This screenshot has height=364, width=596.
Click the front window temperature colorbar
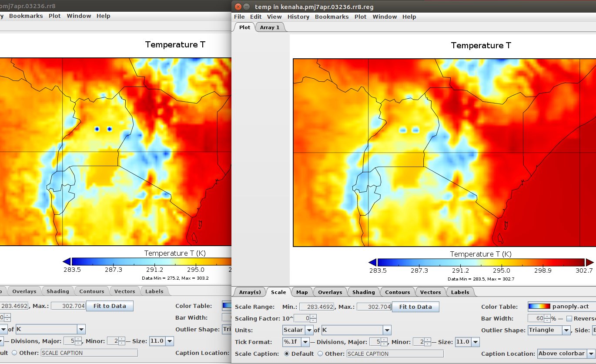tap(481, 262)
